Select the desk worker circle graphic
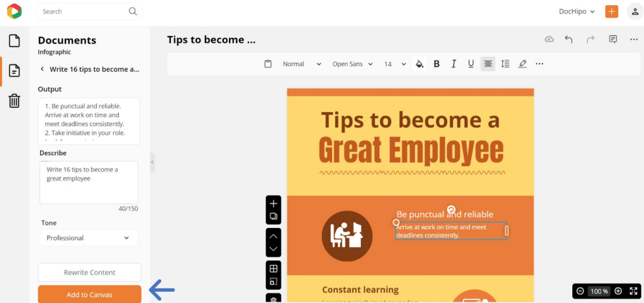This screenshot has height=303, width=644. pyautogui.click(x=347, y=236)
